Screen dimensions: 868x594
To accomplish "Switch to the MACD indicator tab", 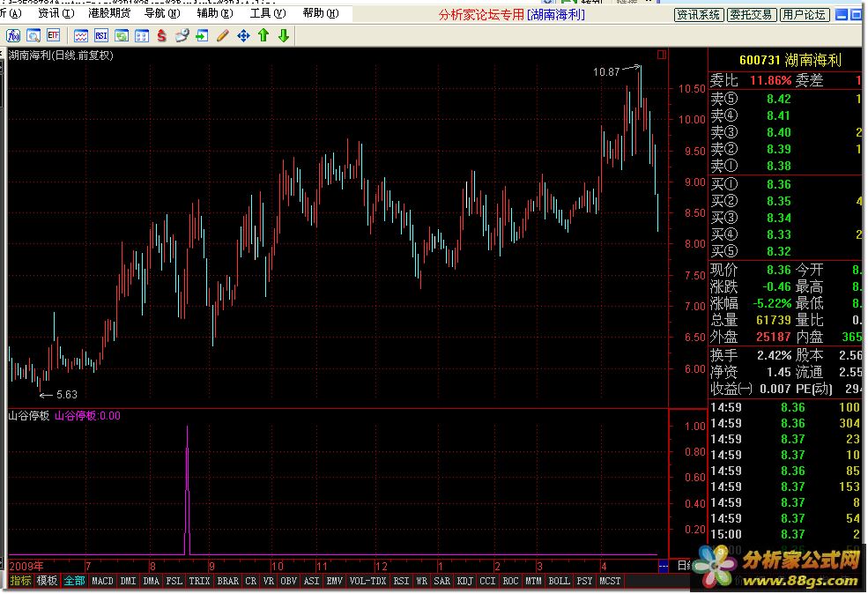I will click(102, 581).
